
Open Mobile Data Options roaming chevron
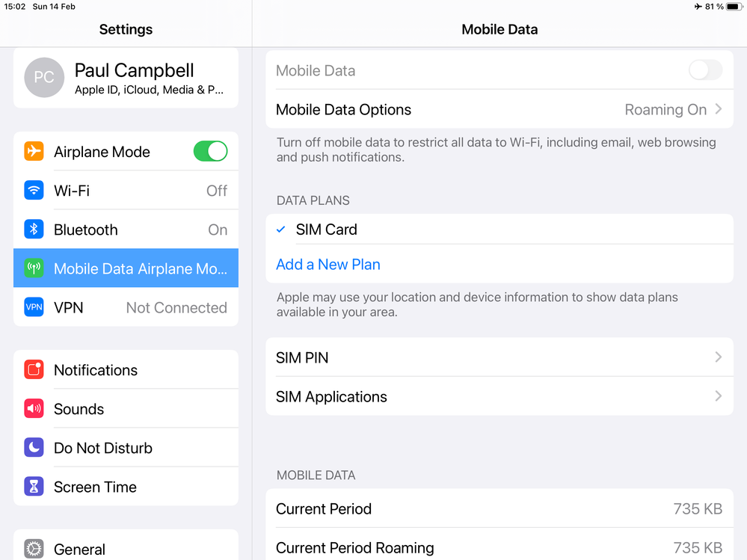pos(718,110)
